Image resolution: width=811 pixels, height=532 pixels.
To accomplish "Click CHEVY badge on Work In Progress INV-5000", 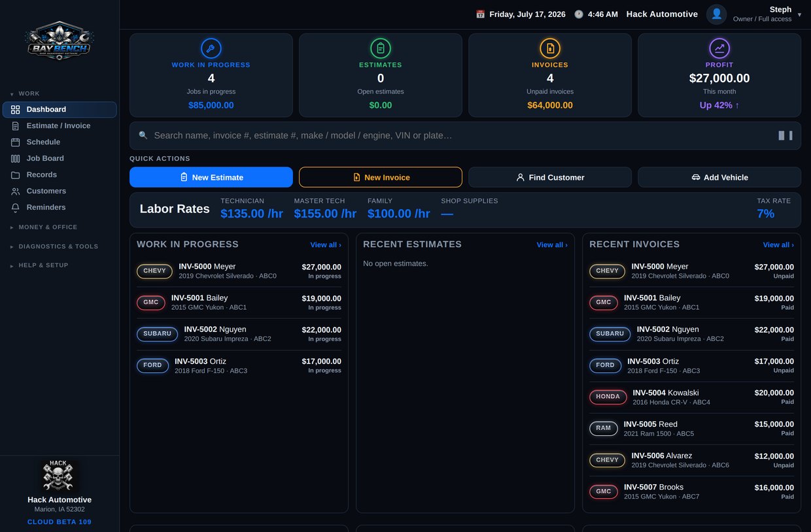I will 154,271.
